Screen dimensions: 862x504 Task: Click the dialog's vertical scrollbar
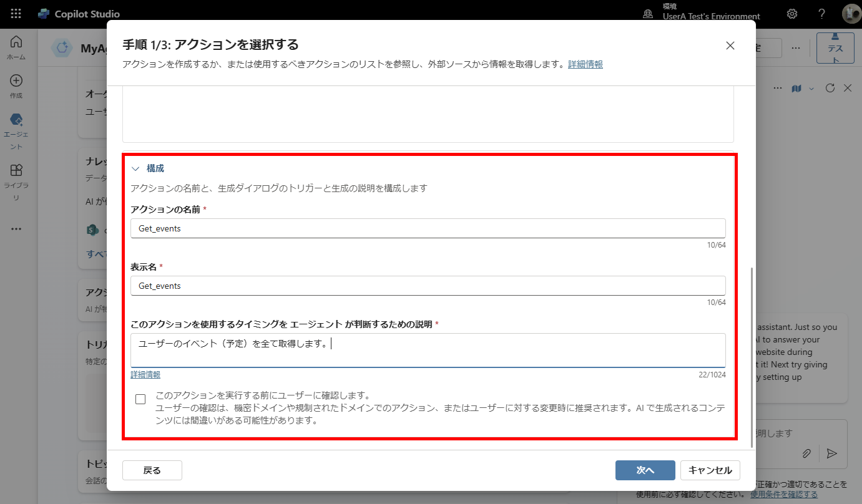tap(753, 356)
